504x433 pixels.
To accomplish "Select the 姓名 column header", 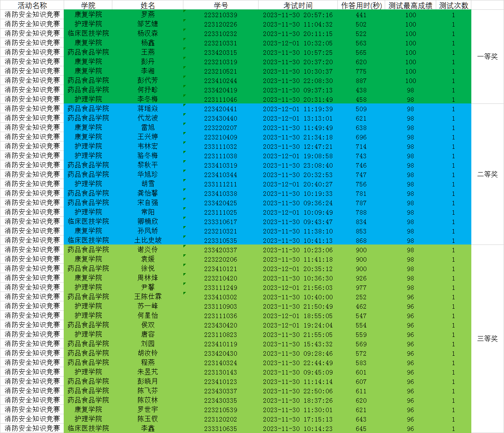I will pos(147,5).
